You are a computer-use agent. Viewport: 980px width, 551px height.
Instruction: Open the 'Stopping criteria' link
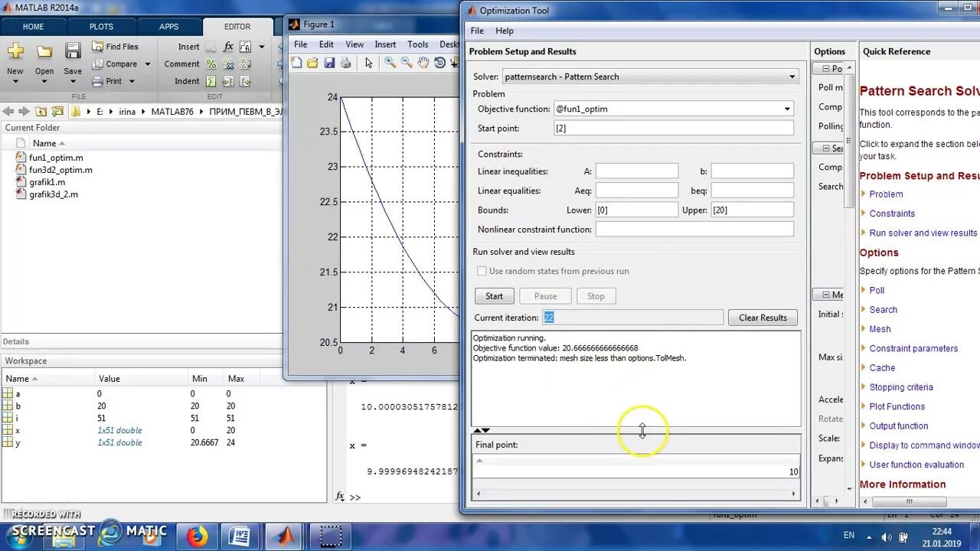901,387
